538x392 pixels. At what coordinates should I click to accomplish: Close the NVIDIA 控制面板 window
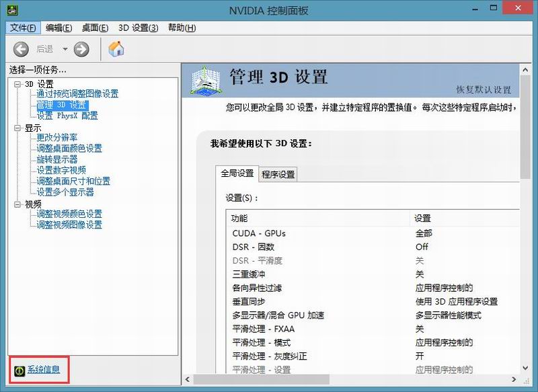pyautogui.click(x=518, y=8)
